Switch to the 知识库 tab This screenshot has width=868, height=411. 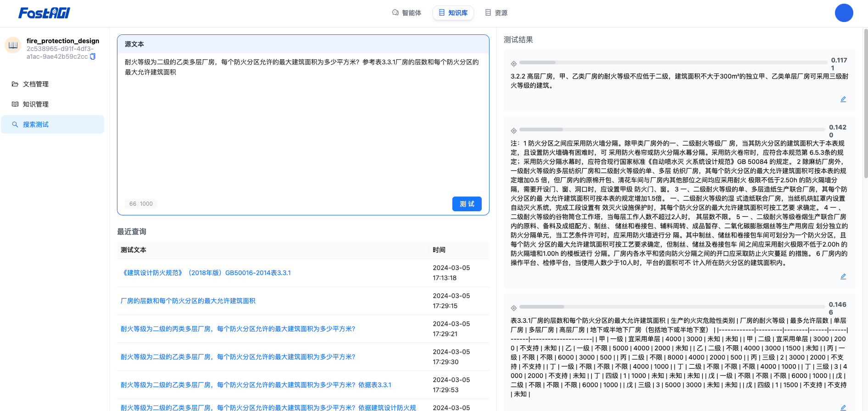[x=453, y=13]
